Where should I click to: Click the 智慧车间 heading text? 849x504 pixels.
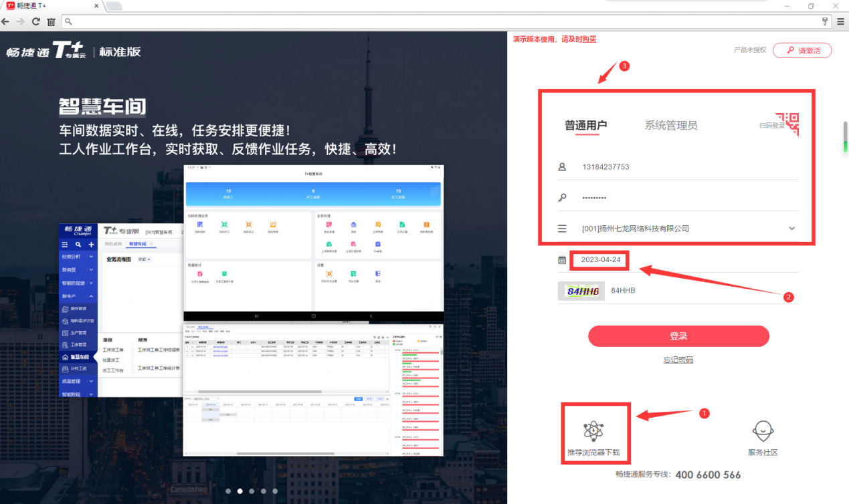pos(102,106)
